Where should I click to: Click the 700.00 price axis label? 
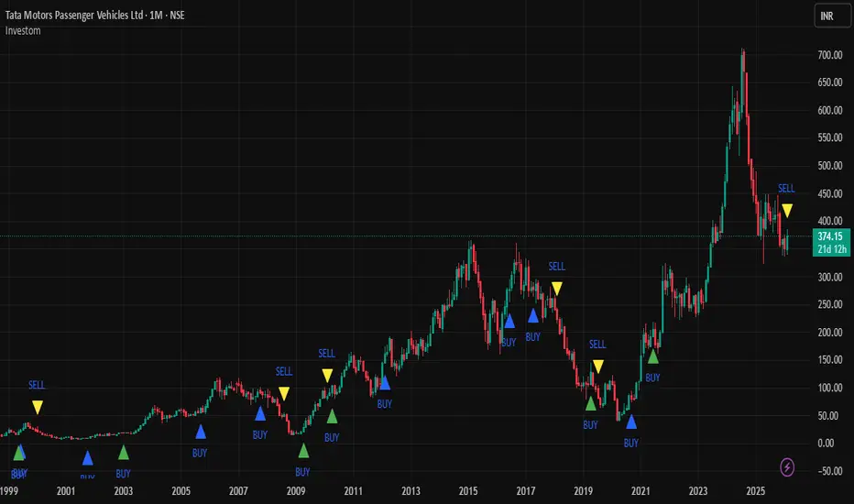(829, 55)
